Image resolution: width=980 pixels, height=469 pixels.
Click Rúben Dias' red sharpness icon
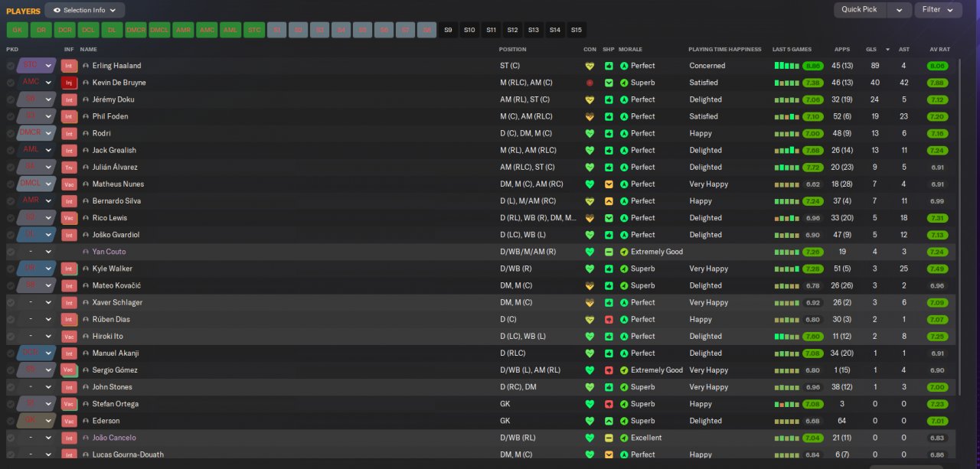pos(609,319)
